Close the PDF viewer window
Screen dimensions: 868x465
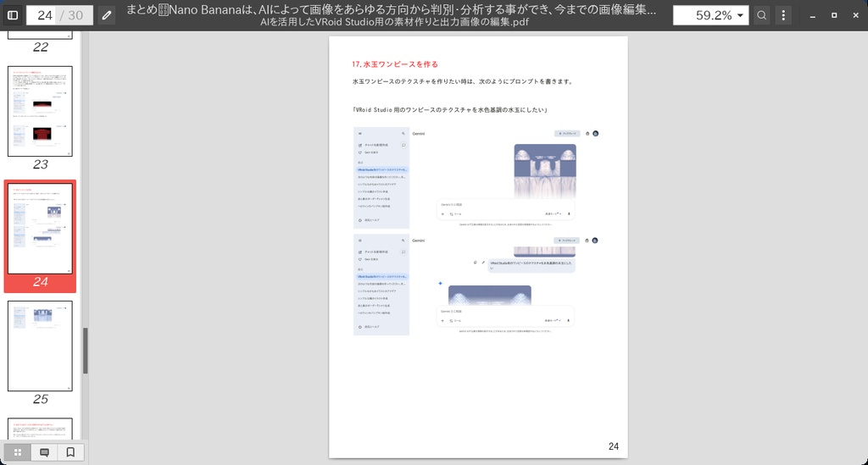tap(856, 15)
